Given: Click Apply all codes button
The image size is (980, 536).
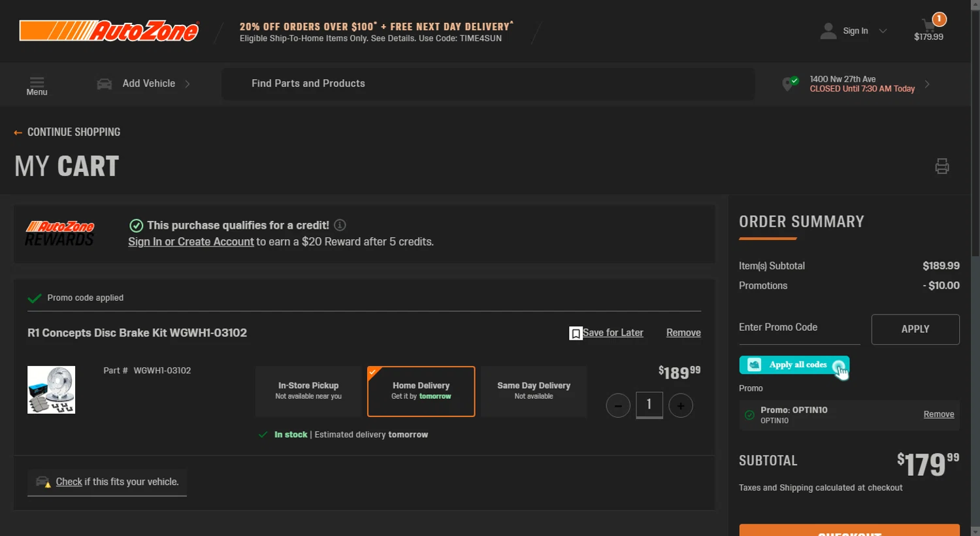Looking at the screenshot, I should [794, 365].
